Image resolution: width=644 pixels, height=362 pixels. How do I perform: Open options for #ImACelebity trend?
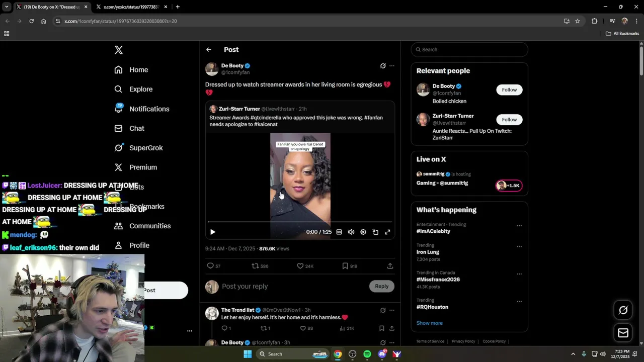click(519, 226)
